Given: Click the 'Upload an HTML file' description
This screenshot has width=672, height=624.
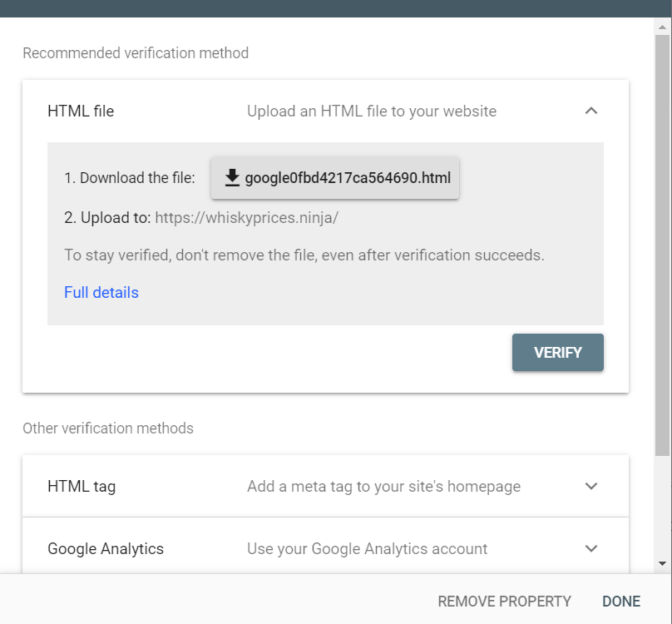Looking at the screenshot, I should (372, 111).
